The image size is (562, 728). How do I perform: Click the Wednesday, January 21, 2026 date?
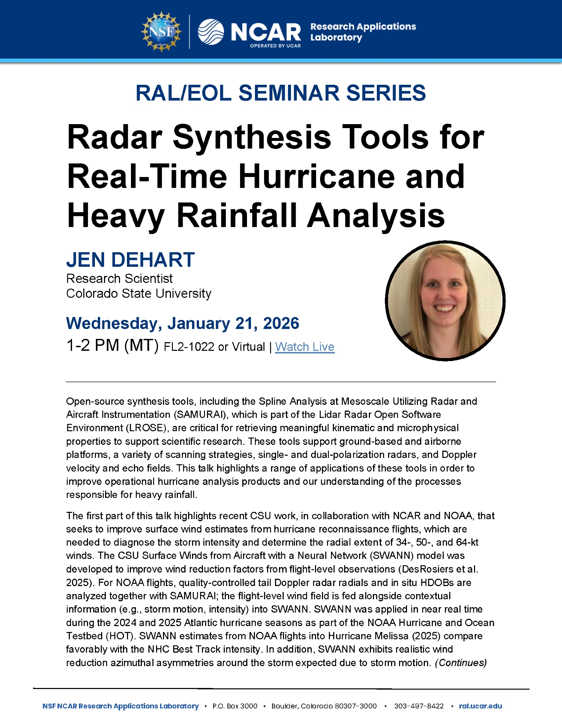point(183,323)
